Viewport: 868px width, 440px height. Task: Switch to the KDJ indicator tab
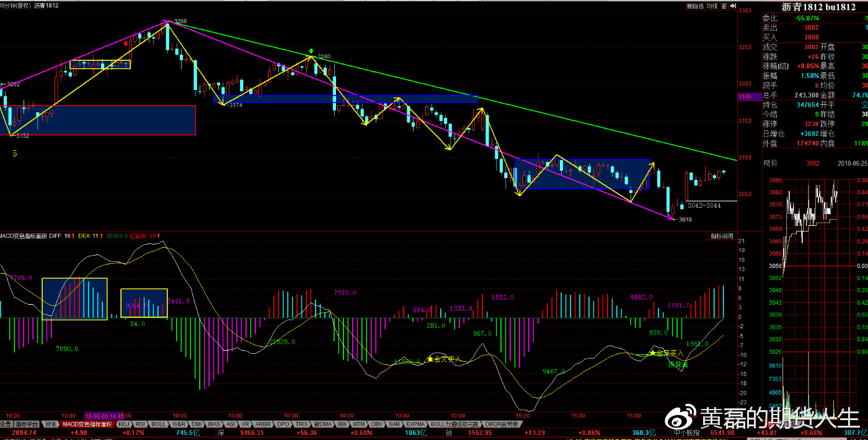pos(124,424)
